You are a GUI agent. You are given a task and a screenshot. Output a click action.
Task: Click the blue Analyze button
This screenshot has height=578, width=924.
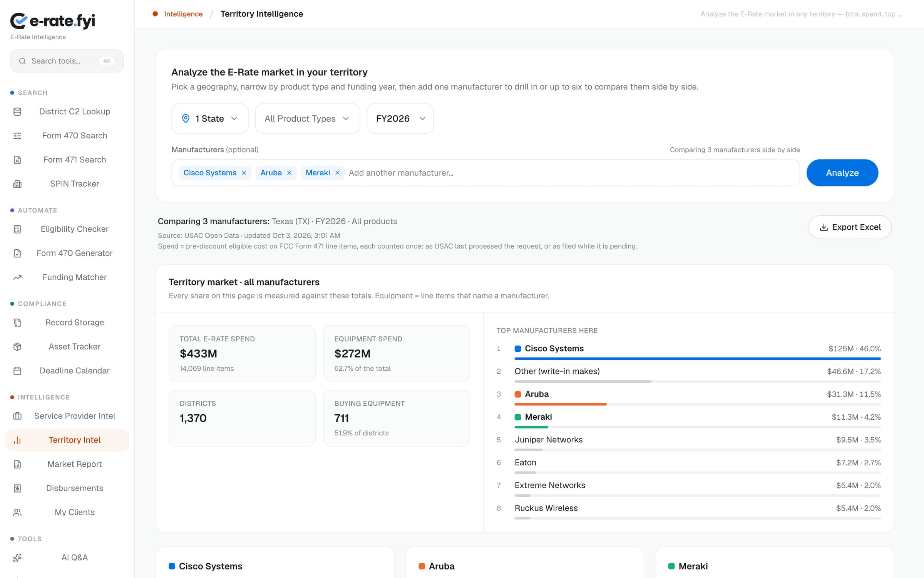[x=842, y=173]
